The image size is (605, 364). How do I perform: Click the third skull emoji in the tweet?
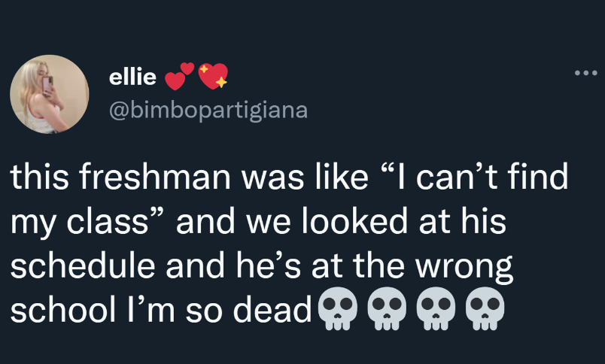point(436,308)
